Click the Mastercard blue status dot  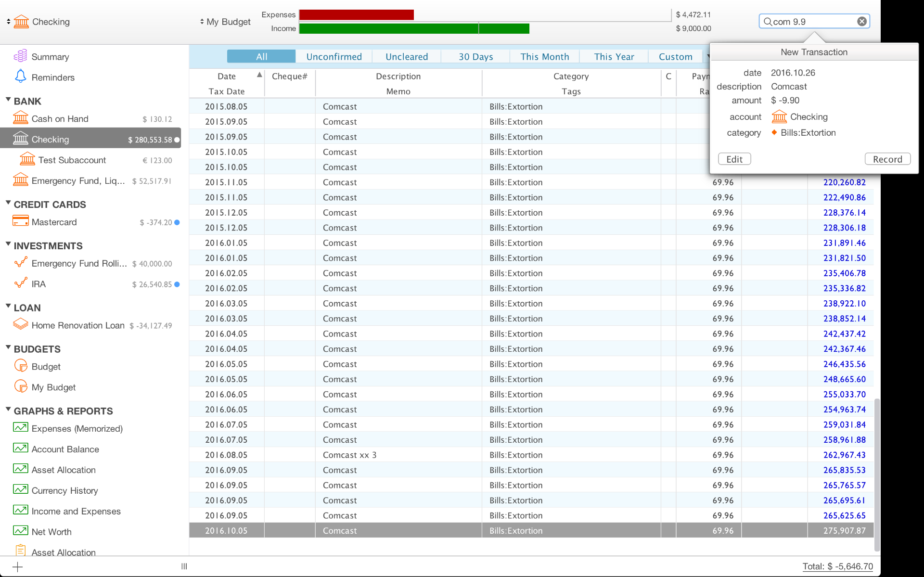(177, 222)
